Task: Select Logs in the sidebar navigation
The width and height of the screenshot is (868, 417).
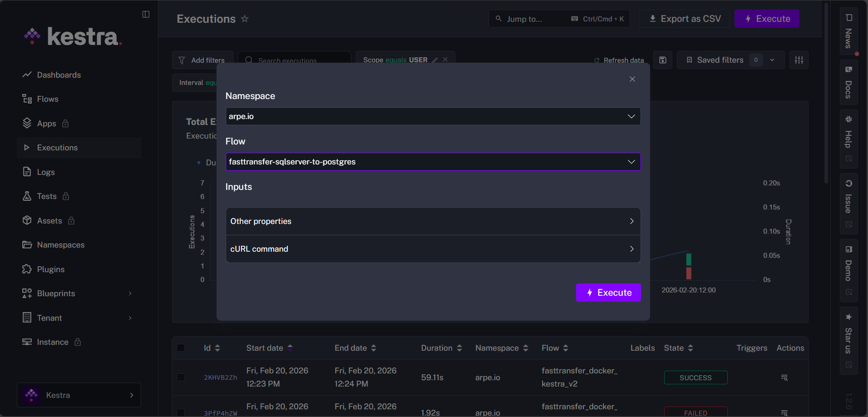Action: click(45, 172)
